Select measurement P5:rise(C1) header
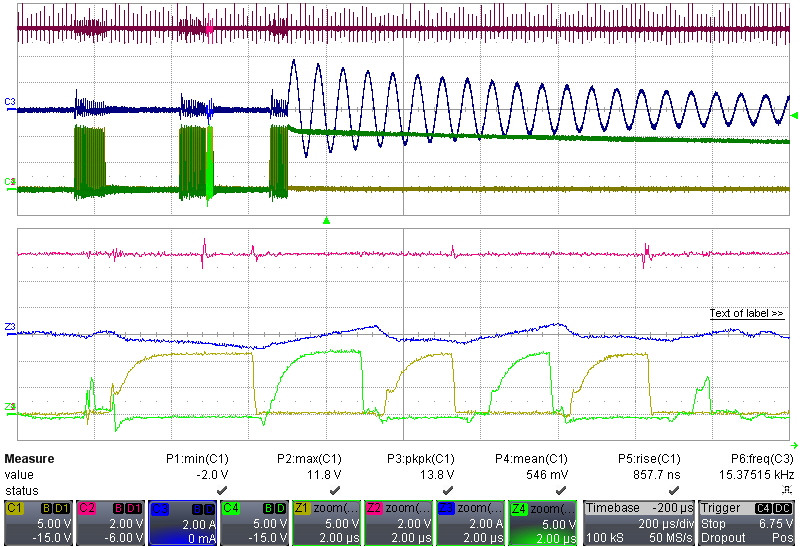This screenshot has width=800, height=547. click(x=649, y=459)
